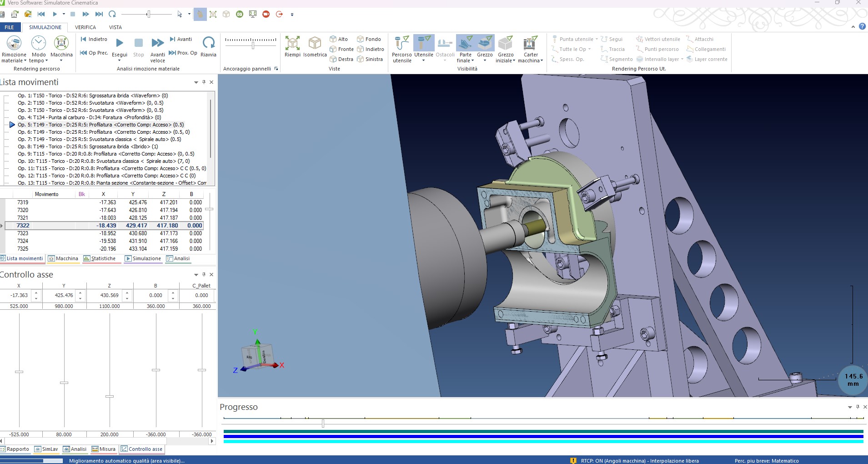Click the Riempi fit view icon
Viewport: 868px width, 464px height.
(x=292, y=44)
